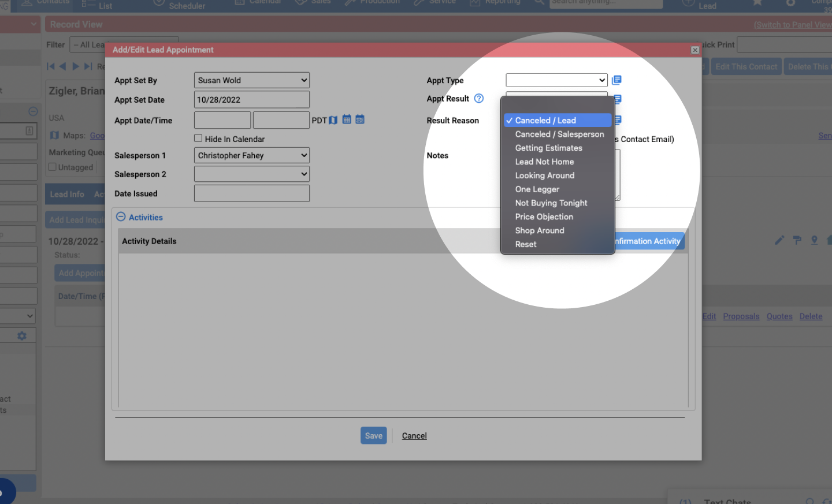
Task: Click the Quick Print input box
Action: click(785, 44)
